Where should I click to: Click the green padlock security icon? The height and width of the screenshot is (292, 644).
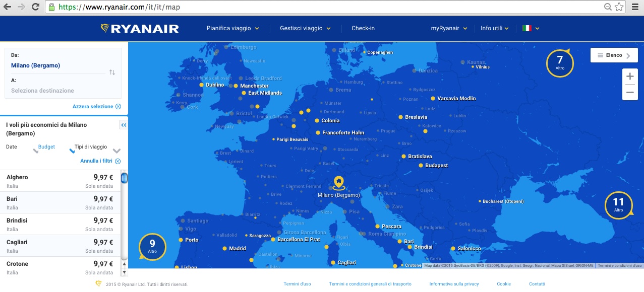51,7
